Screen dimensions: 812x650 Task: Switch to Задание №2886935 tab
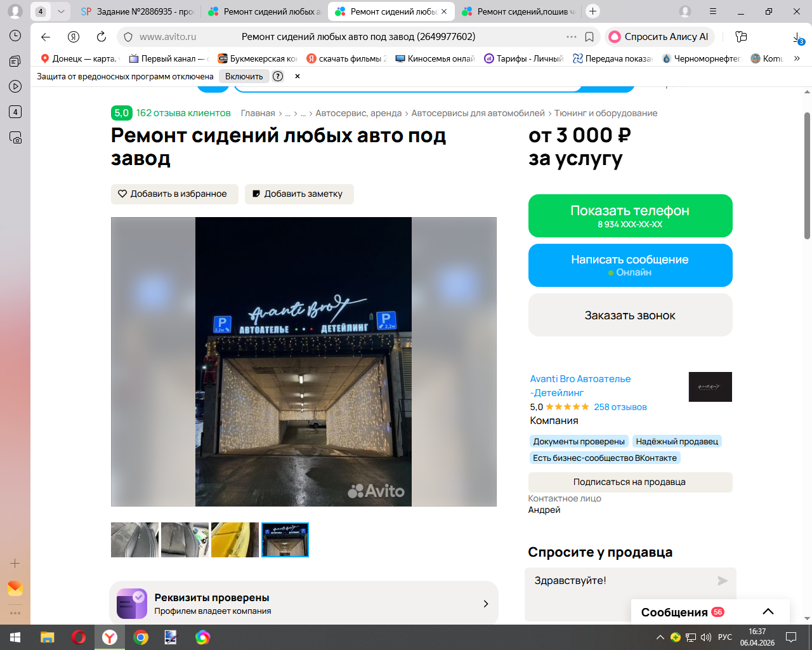pos(138,11)
